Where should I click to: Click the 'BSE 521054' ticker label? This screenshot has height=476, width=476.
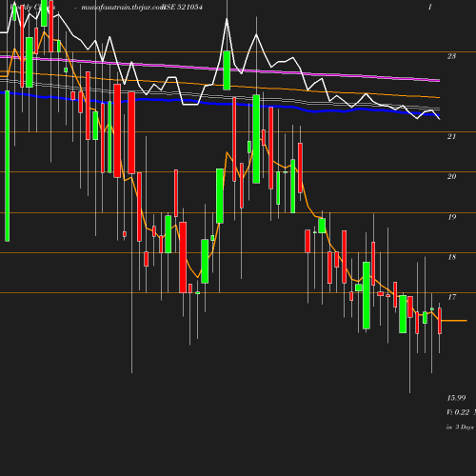(183, 7)
